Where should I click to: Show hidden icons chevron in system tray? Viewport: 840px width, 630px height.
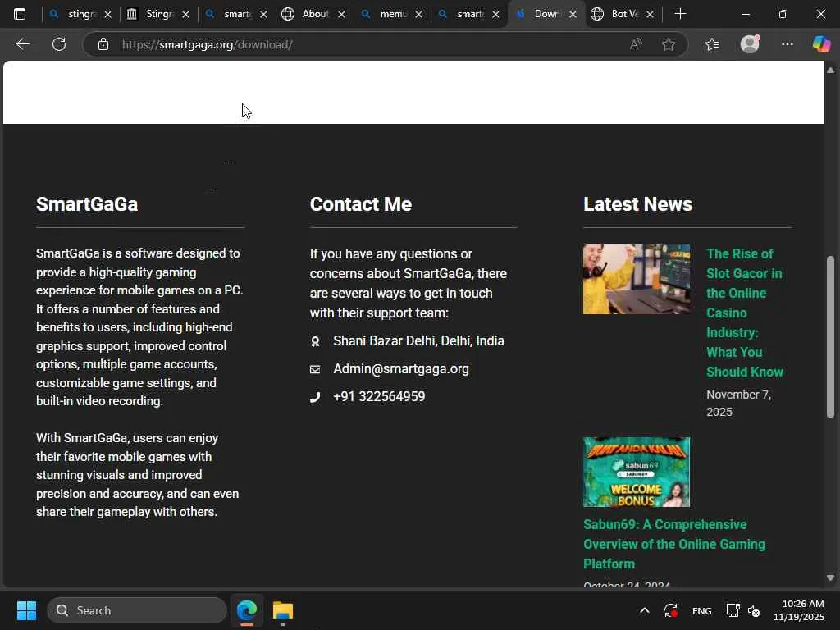645,610
